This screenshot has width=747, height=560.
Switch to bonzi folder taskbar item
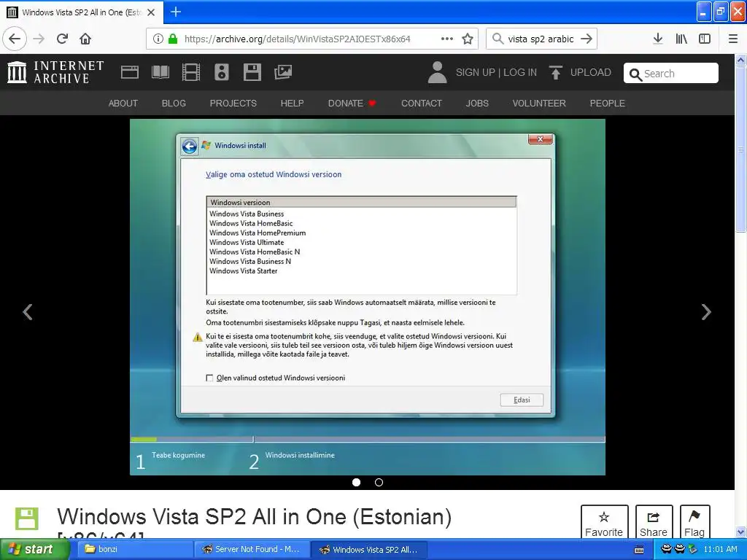point(135,550)
